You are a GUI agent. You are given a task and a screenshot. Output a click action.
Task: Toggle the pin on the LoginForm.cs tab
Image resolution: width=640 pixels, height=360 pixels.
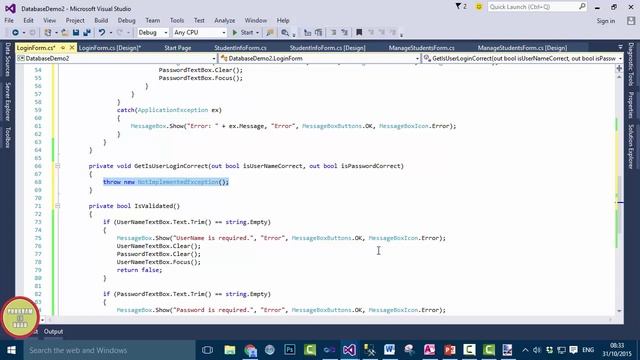click(63, 48)
